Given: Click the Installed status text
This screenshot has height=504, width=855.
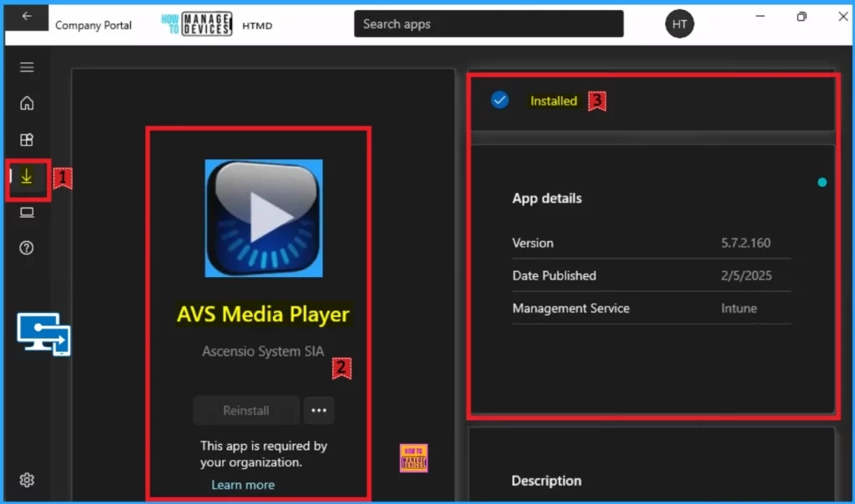Looking at the screenshot, I should 554,101.
